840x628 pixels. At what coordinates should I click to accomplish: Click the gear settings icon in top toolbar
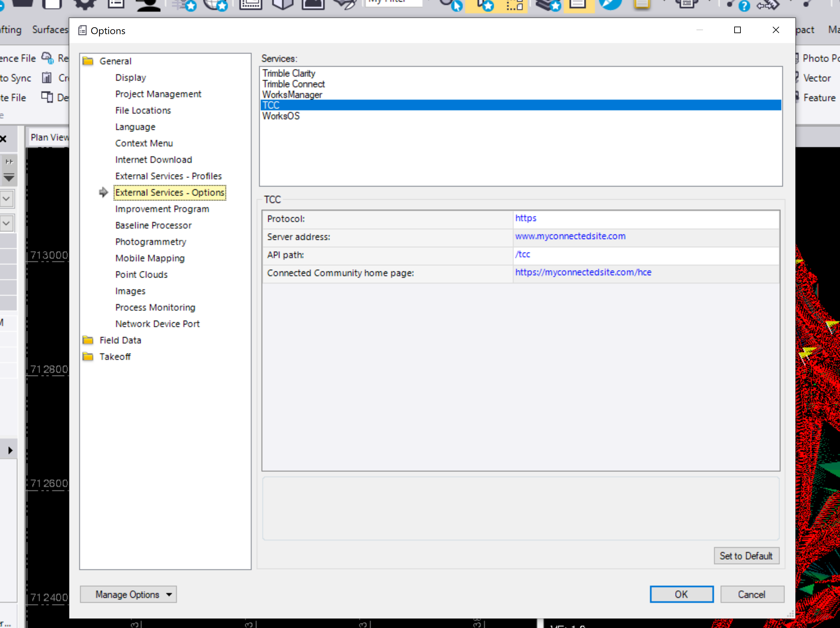[84, 4]
